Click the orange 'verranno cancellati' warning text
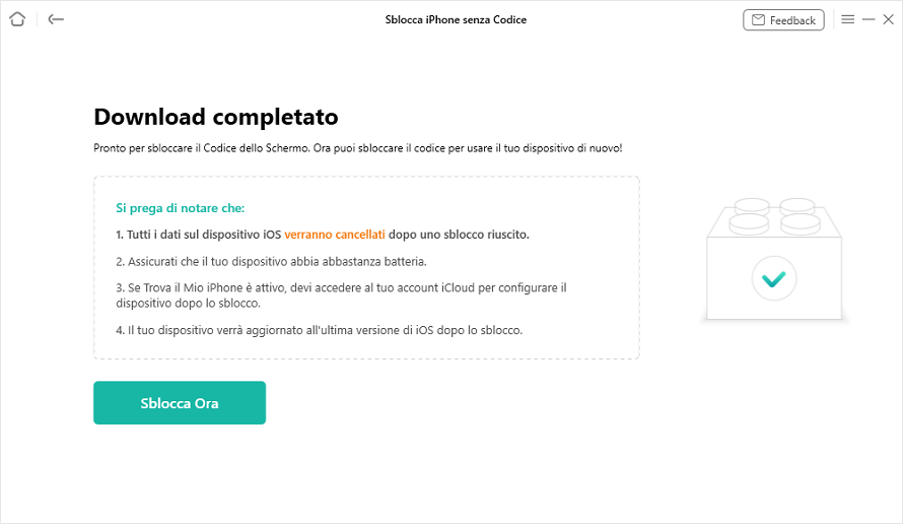This screenshot has height=524, width=904. point(334,234)
